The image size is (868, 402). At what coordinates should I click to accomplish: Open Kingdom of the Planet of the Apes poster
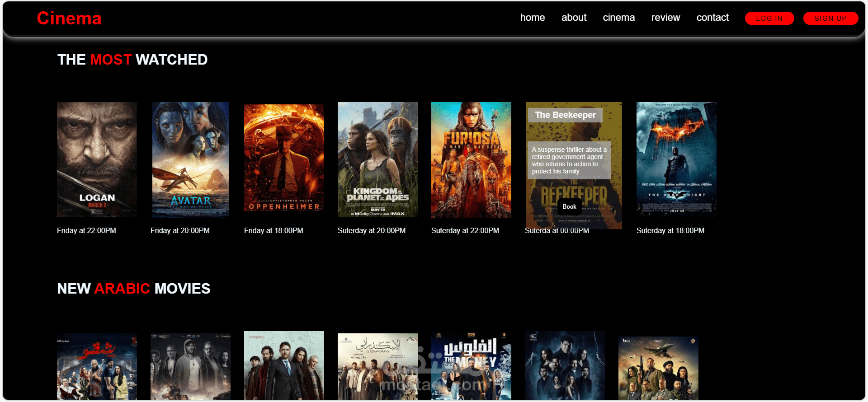click(x=377, y=159)
